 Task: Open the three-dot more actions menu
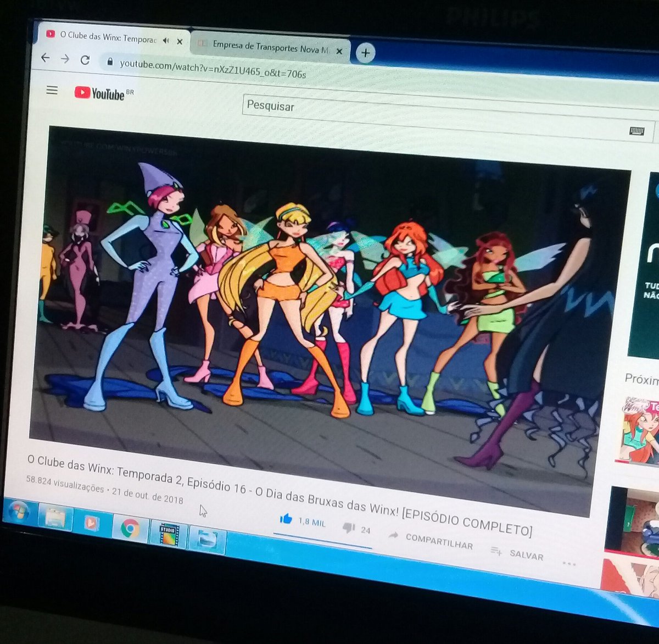pos(569,563)
